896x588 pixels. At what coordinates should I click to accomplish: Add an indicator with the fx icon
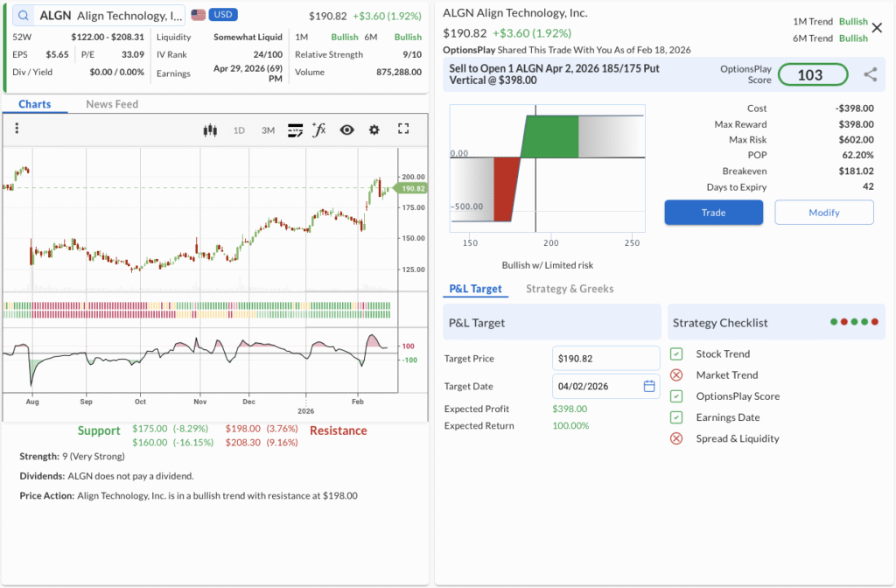(x=319, y=129)
